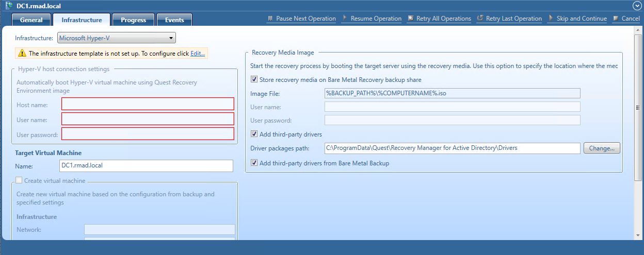
Task: Click the Skip and Continue arrow icon
Action: click(x=551, y=19)
